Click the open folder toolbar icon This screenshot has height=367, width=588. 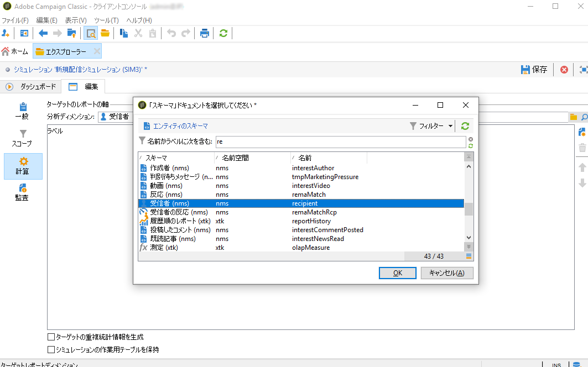tap(105, 33)
